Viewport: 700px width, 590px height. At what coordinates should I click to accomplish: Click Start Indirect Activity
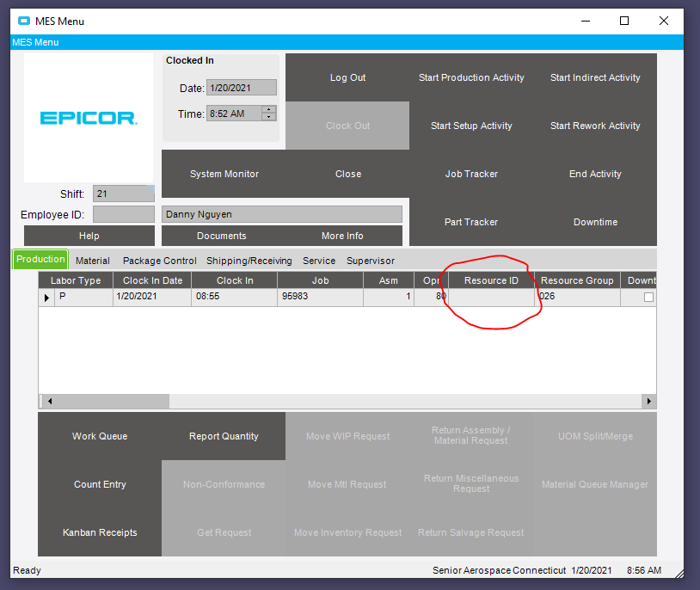click(x=595, y=77)
